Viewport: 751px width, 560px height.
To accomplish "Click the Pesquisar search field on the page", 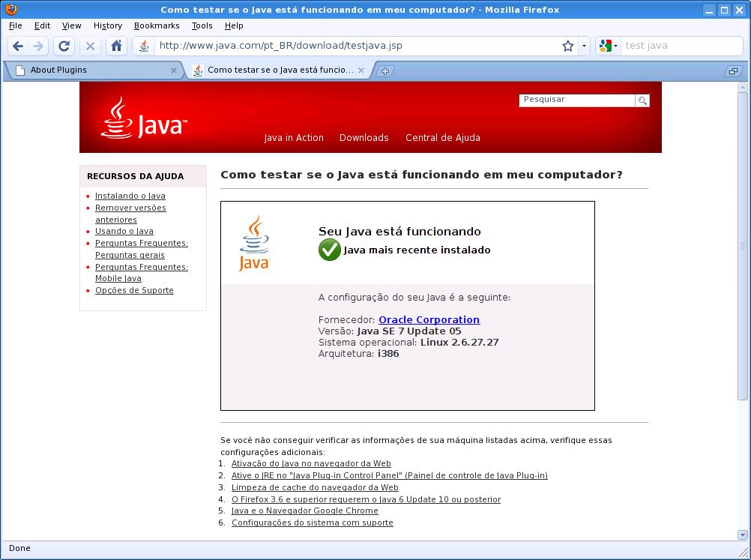I will click(x=576, y=100).
